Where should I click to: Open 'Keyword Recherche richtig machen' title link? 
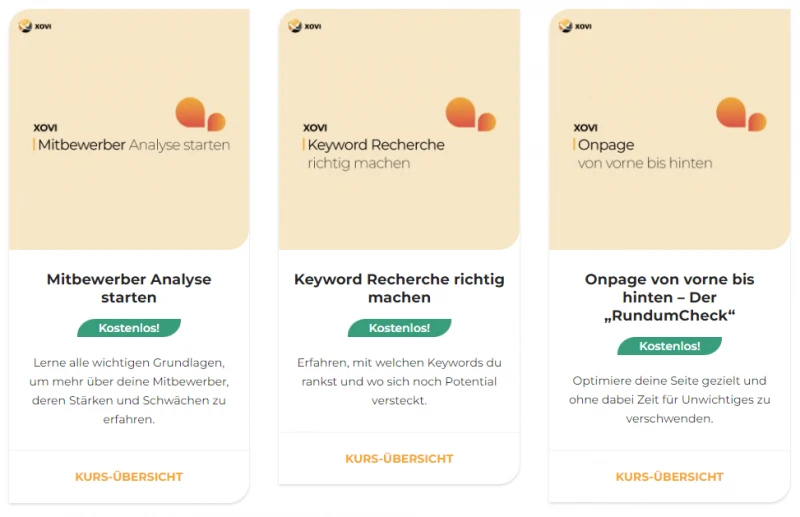coord(399,288)
